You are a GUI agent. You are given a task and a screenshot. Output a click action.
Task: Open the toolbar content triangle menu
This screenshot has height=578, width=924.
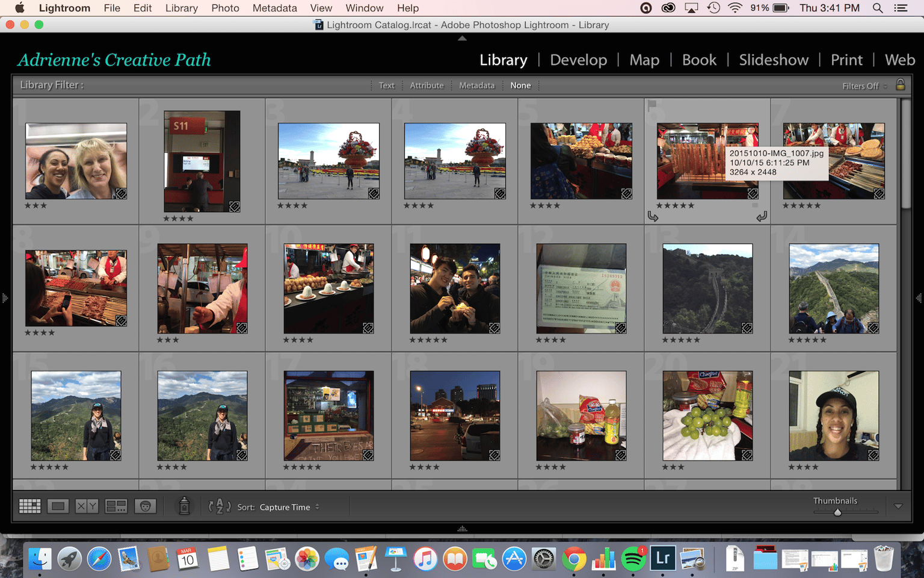pos(898,506)
